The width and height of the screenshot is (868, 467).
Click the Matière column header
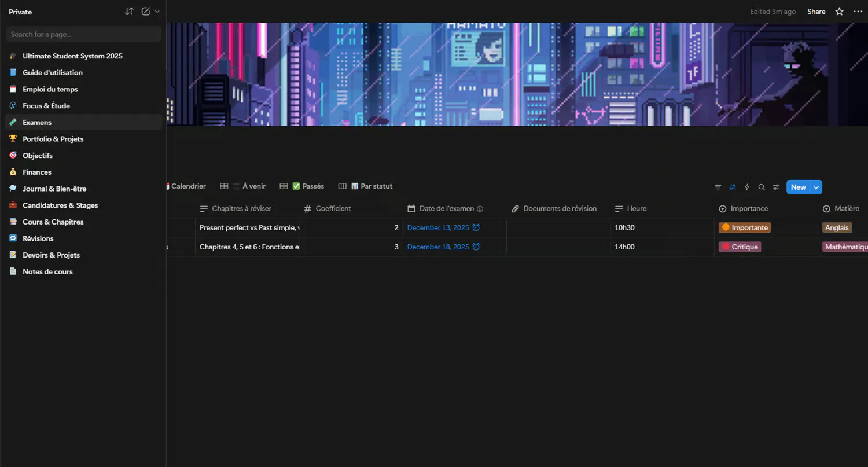pyautogui.click(x=843, y=208)
